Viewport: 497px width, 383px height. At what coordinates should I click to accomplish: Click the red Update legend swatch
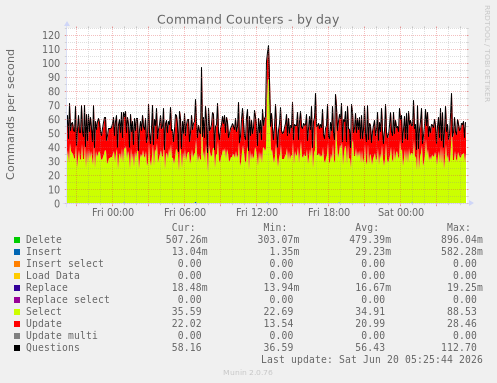pyautogui.click(x=17, y=324)
